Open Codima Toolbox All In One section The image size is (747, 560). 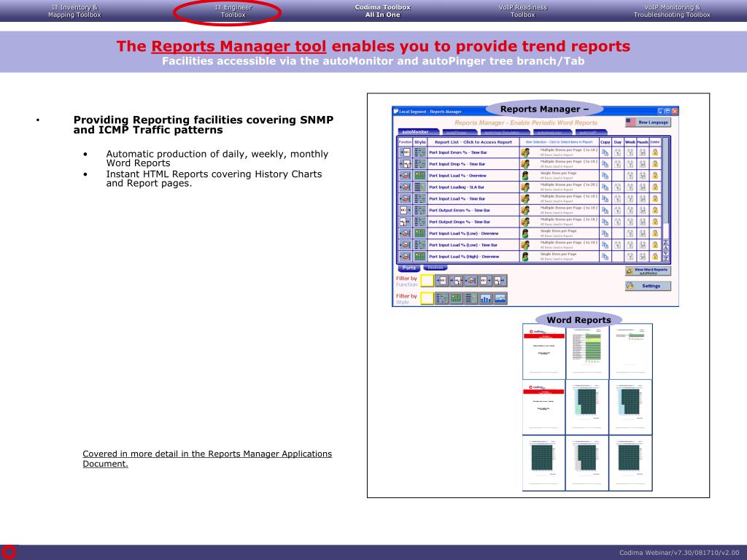(382, 11)
